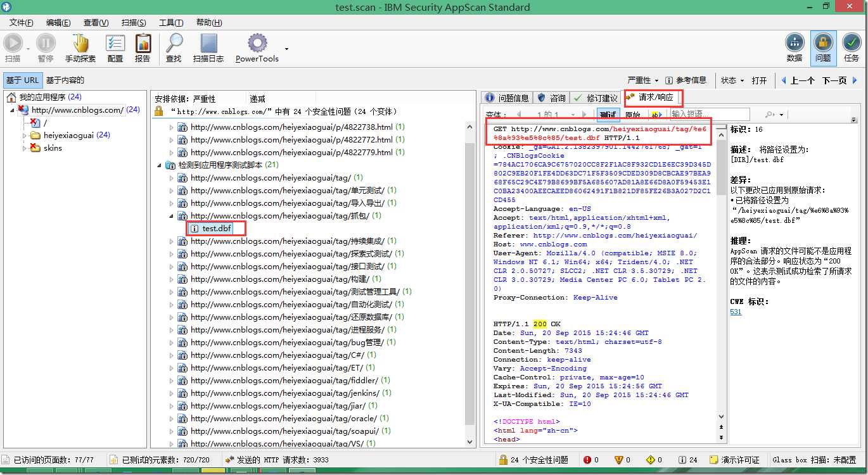Click the 演示许可证 license note icon
The width and height of the screenshot is (868, 475).
click(713, 460)
